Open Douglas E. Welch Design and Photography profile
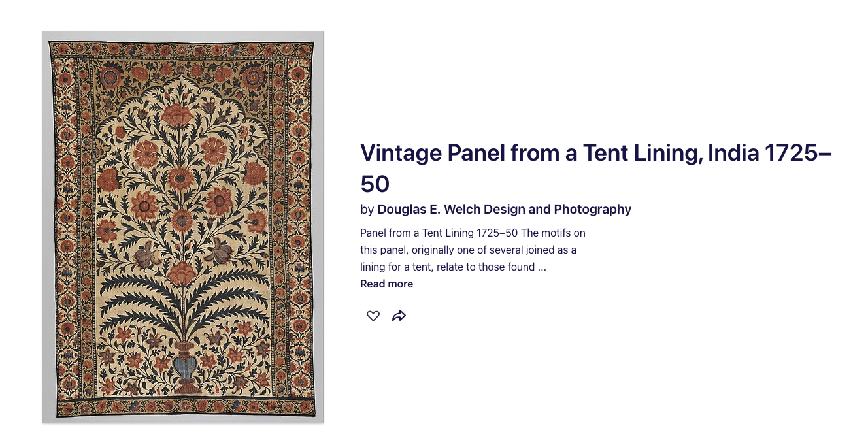868x443 pixels. [505, 209]
